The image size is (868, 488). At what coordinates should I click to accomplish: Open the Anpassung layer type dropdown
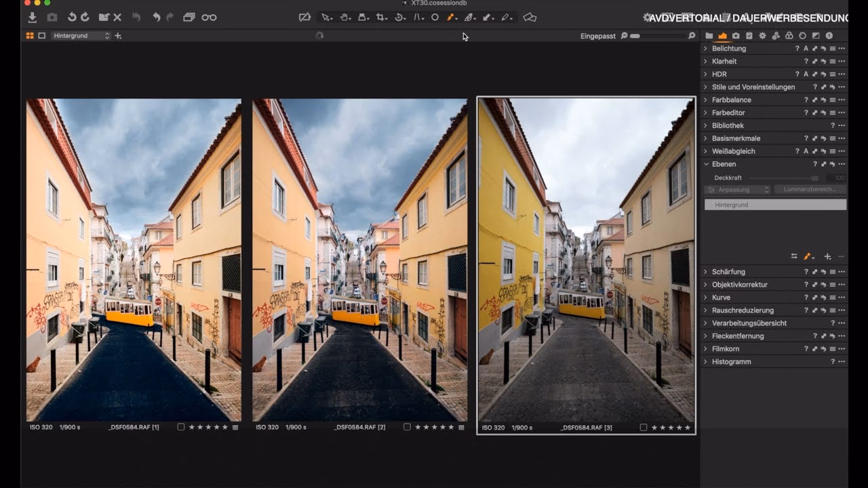[x=738, y=190]
